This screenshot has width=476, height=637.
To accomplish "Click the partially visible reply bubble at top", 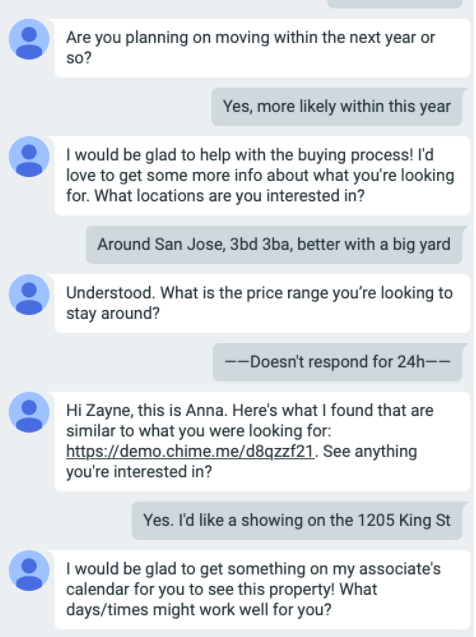I will (x=395, y=4).
